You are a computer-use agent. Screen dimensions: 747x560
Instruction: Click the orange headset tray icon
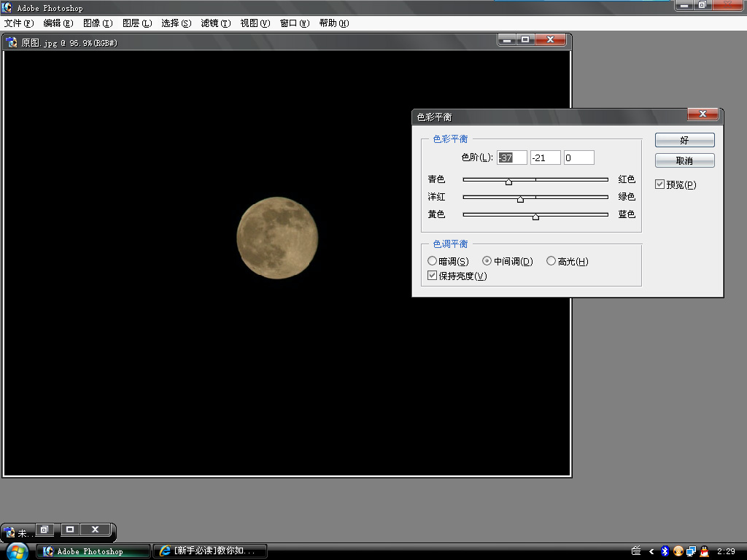[678, 551]
